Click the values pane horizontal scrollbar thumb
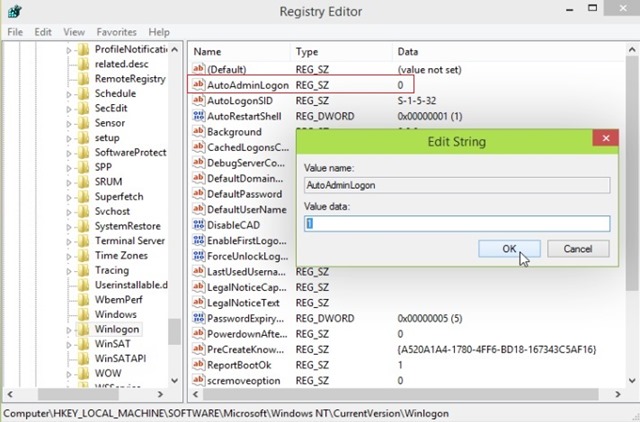 pos(400,394)
